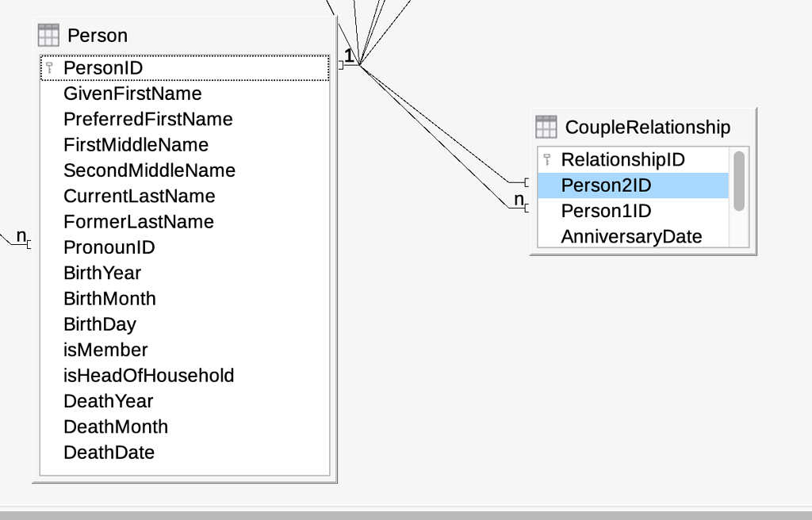
Task: Select the PronounID field
Action: click(109, 247)
